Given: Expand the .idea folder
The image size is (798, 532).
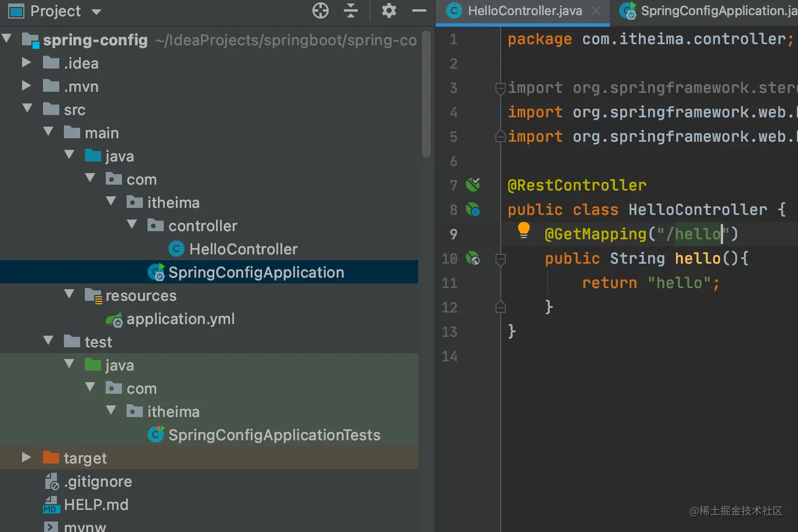Looking at the screenshot, I should coord(26,62).
